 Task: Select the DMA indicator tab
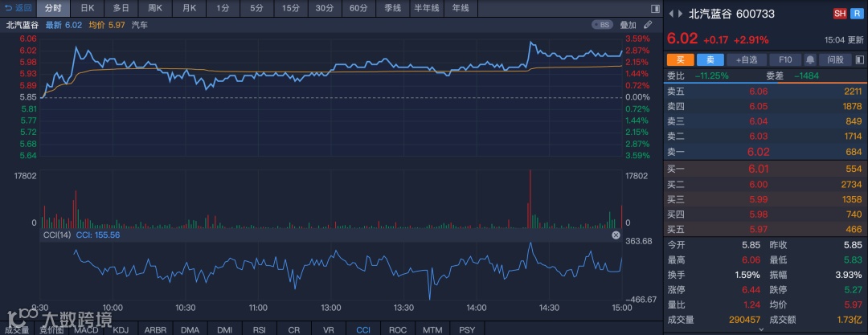click(x=190, y=329)
